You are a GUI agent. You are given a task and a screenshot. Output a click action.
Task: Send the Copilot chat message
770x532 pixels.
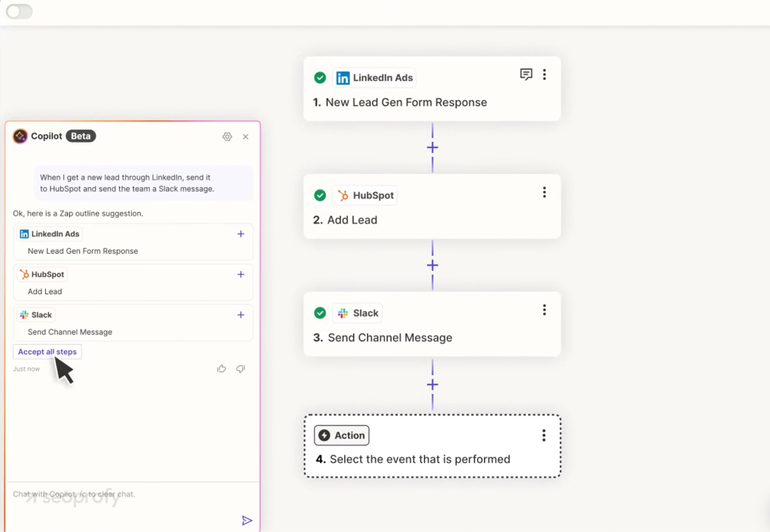coord(247,520)
